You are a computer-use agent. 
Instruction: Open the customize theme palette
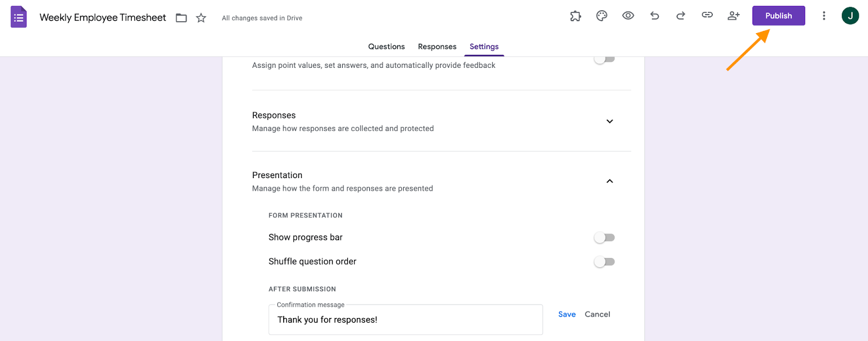click(602, 16)
